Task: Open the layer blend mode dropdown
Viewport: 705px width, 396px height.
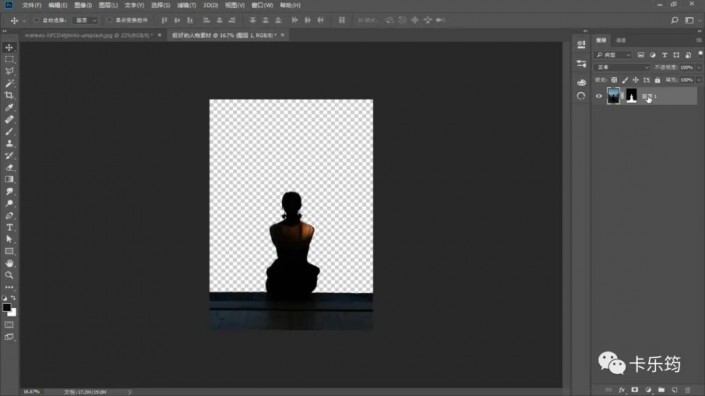Action: (x=622, y=67)
